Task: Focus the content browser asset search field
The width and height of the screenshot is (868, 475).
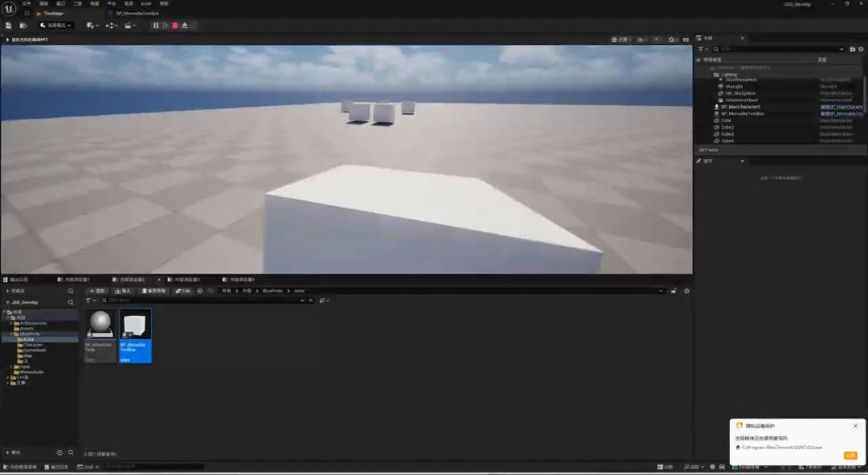Action: point(203,301)
